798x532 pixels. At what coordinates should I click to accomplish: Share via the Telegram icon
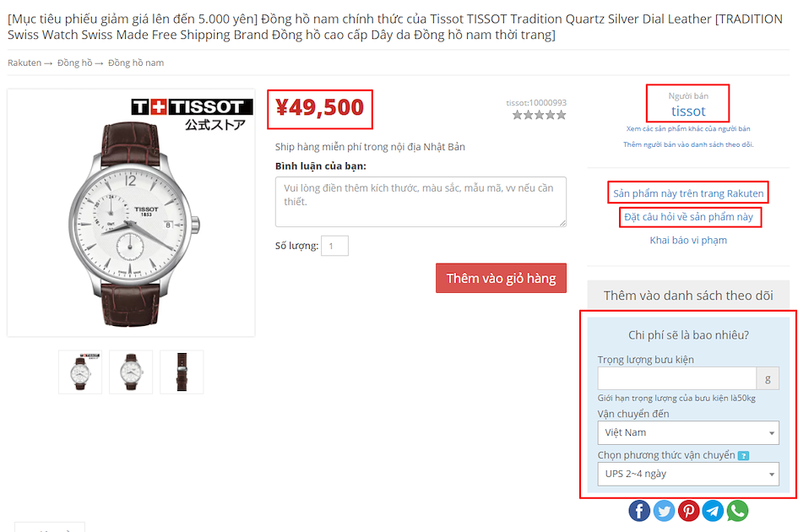click(713, 511)
